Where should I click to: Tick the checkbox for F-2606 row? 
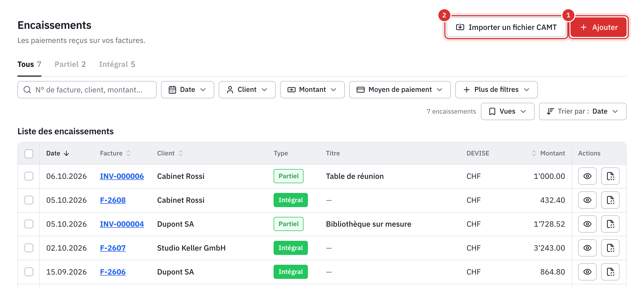pos(29,272)
